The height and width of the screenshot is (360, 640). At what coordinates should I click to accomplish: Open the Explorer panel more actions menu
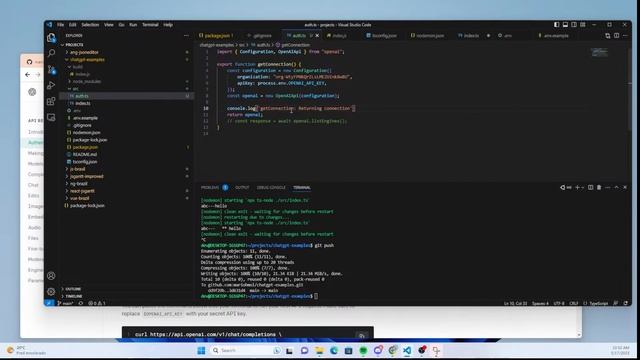pos(187,36)
